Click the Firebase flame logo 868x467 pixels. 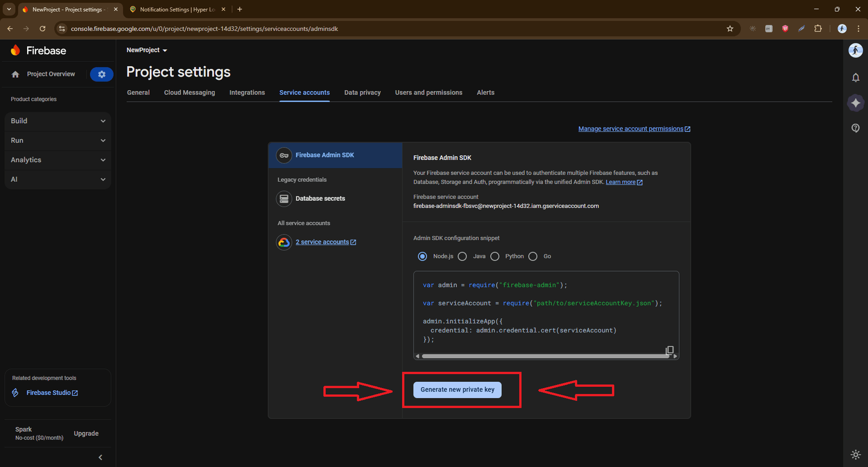(15, 51)
